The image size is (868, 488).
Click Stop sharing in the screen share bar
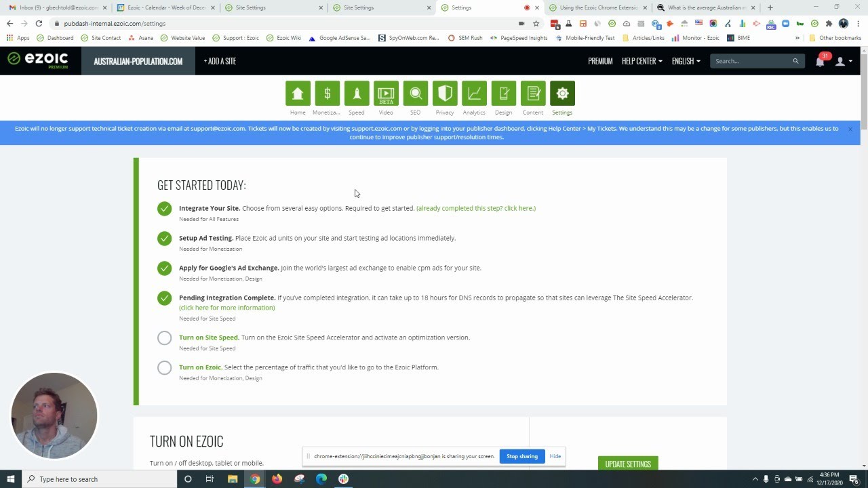click(x=522, y=456)
